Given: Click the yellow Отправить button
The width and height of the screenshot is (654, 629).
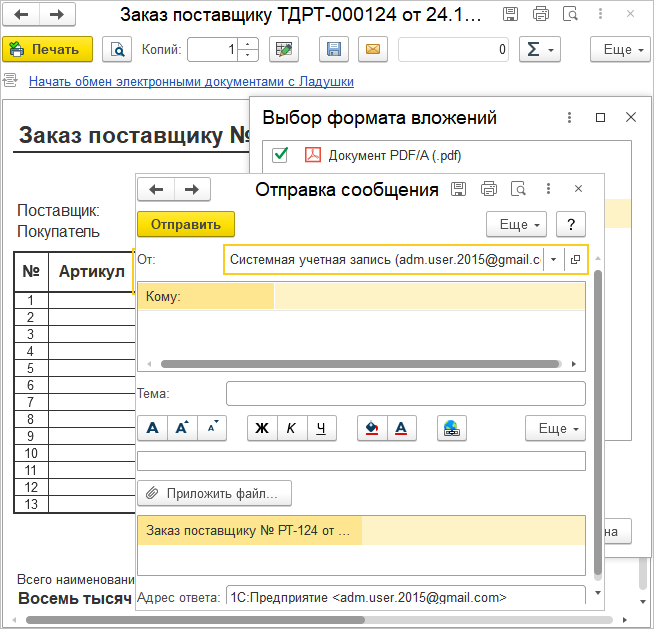Looking at the screenshot, I should (x=186, y=224).
